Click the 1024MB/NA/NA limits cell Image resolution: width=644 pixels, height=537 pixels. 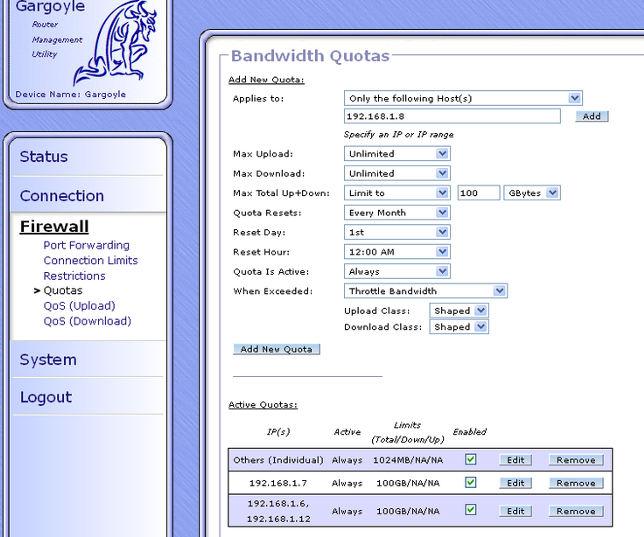pos(408,460)
